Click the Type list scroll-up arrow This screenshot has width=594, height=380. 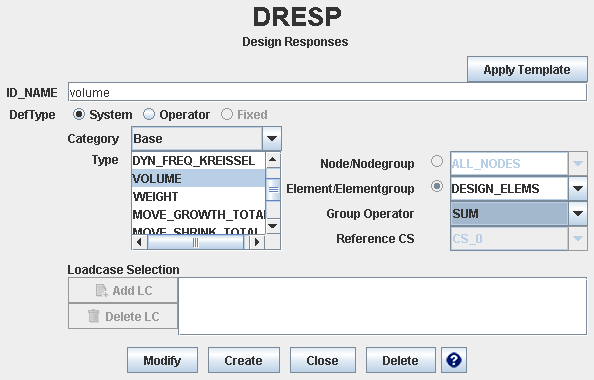[x=273, y=160]
